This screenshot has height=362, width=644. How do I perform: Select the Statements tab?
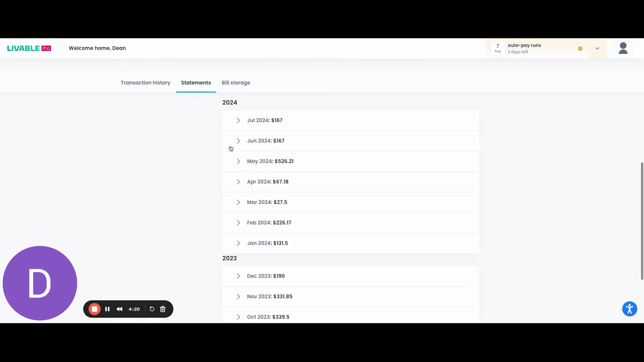(x=196, y=83)
